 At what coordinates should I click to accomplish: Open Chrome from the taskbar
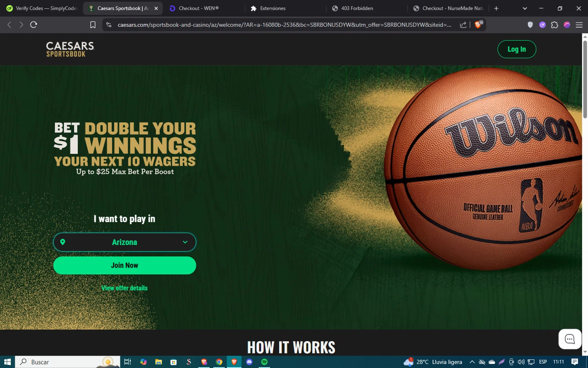point(219,362)
